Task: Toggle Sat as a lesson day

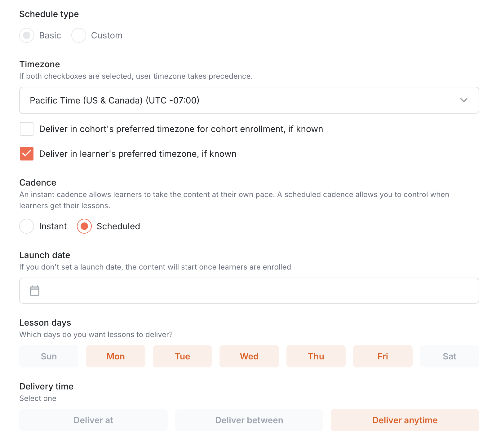Action: pyautogui.click(x=449, y=356)
